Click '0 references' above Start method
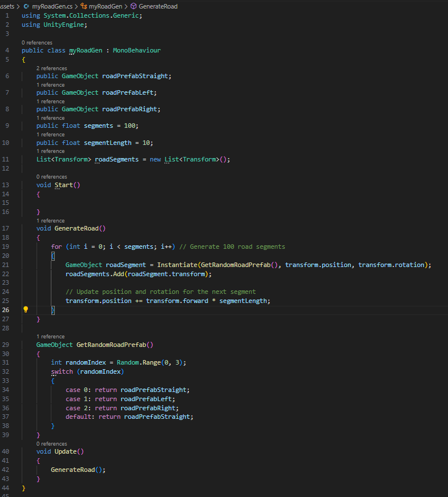Screen dimensions: 448x497 point(52,176)
